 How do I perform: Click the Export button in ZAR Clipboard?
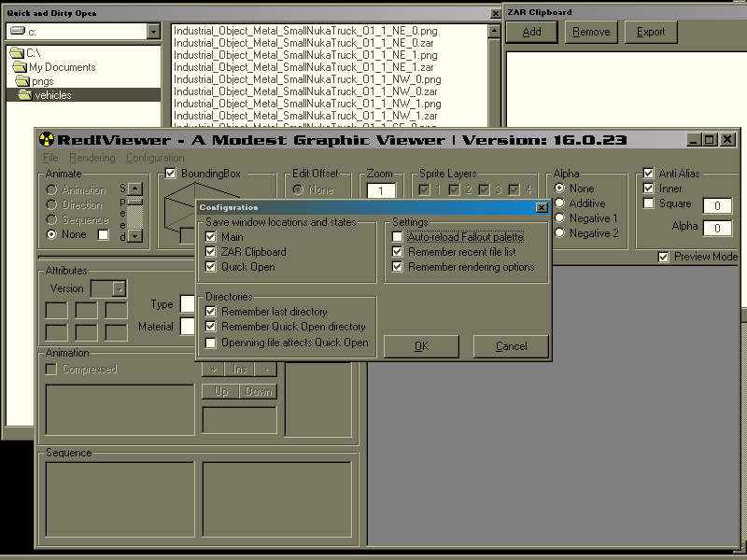(651, 32)
